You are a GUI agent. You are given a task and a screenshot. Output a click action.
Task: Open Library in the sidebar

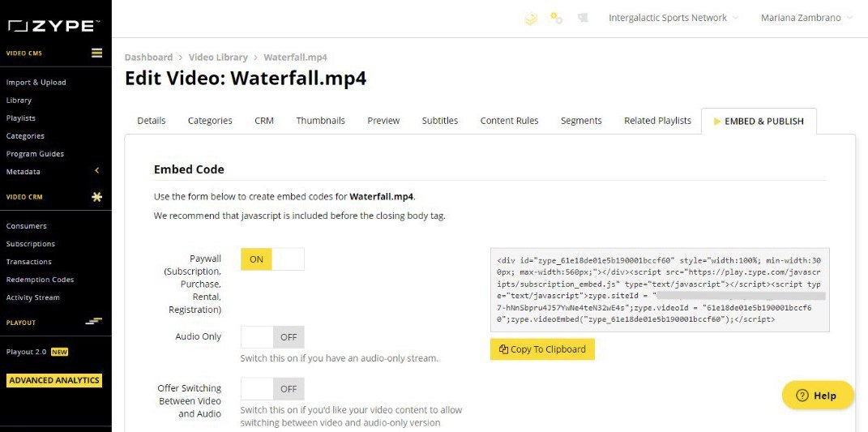pos(19,101)
